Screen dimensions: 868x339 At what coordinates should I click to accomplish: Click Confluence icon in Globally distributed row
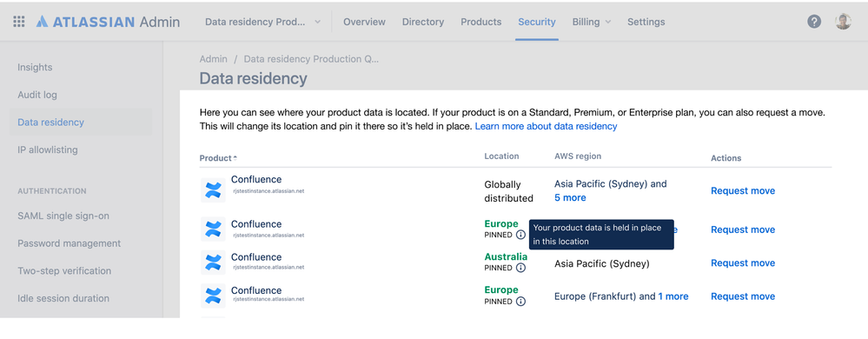pyautogui.click(x=213, y=190)
